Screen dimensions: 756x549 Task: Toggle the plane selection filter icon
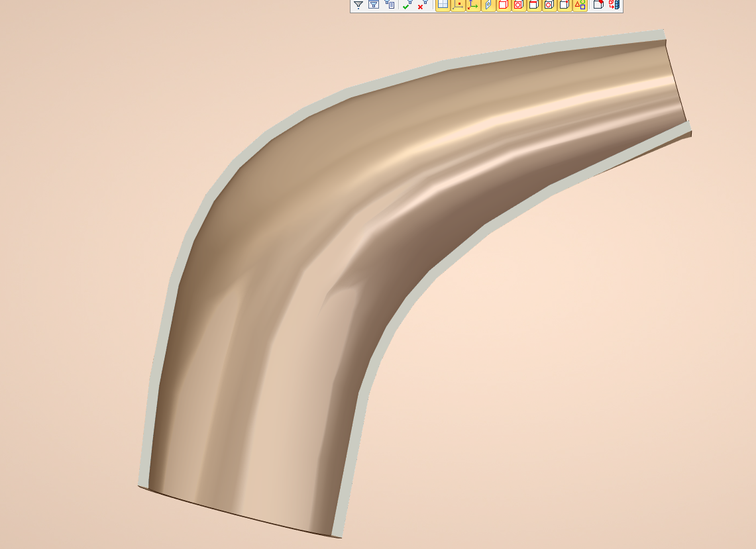point(488,5)
